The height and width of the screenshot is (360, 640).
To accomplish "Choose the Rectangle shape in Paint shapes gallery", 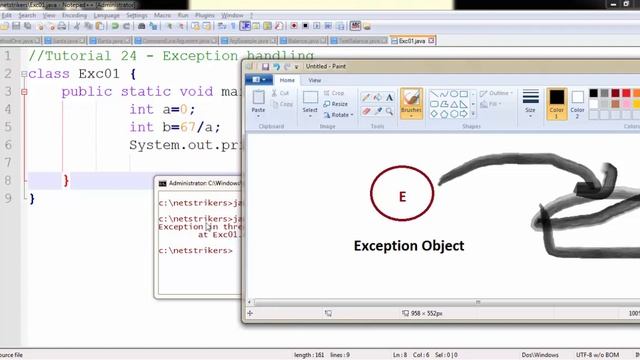I will click(x=464, y=94).
